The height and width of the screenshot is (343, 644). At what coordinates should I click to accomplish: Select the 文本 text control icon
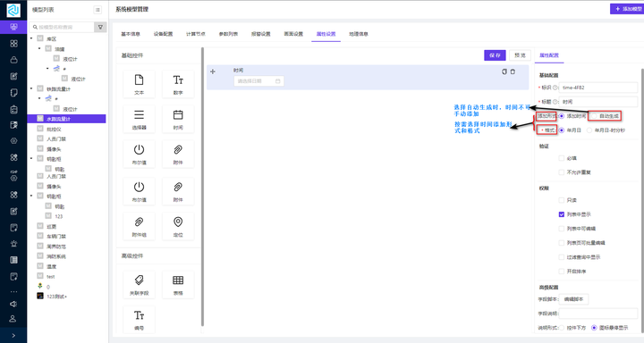(139, 84)
